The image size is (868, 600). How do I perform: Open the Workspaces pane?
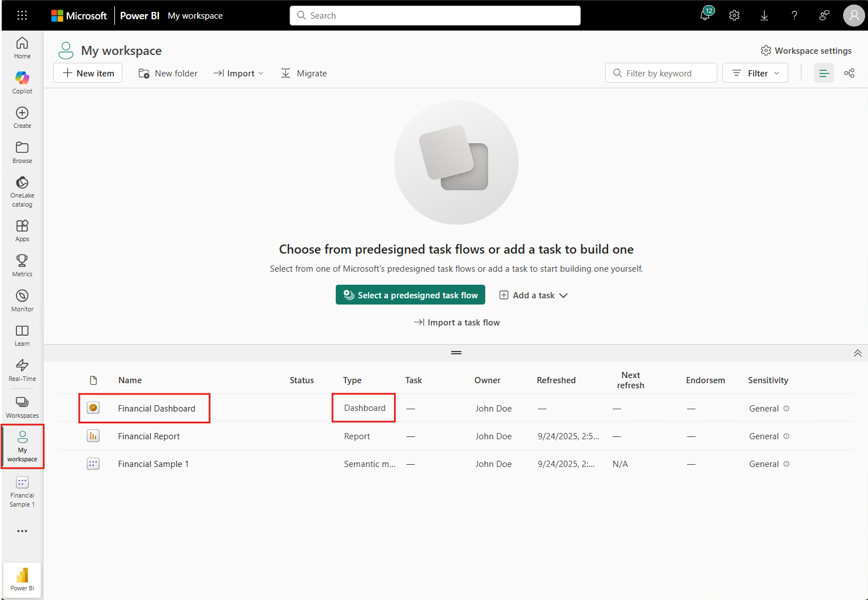click(x=22, y=406)
